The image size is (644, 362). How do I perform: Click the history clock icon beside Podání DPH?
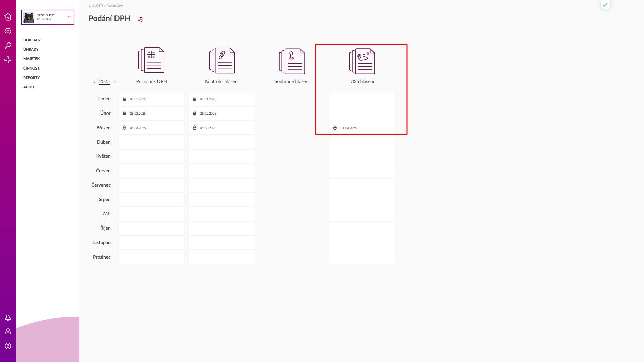click(141, 19)
